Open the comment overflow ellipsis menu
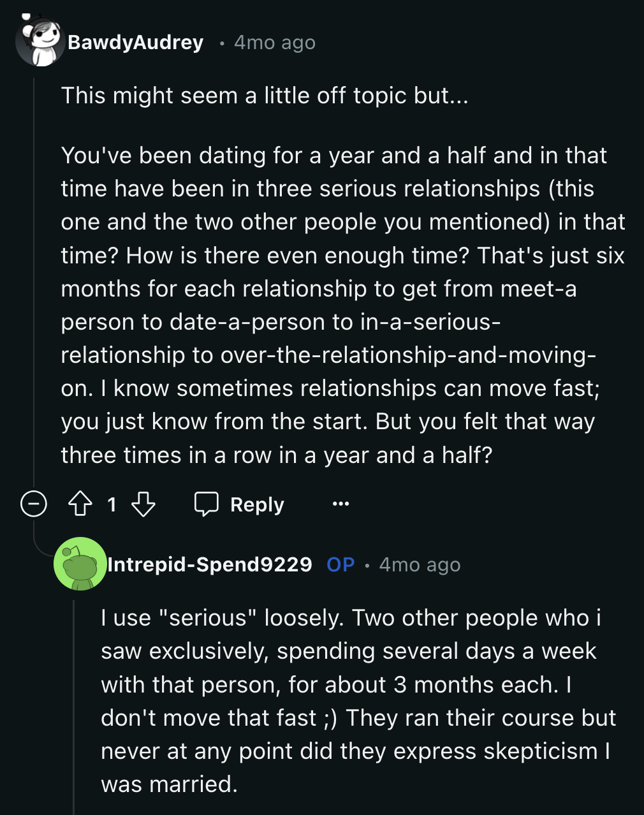Screen dimensions: 644x815 tap(340, 504)
